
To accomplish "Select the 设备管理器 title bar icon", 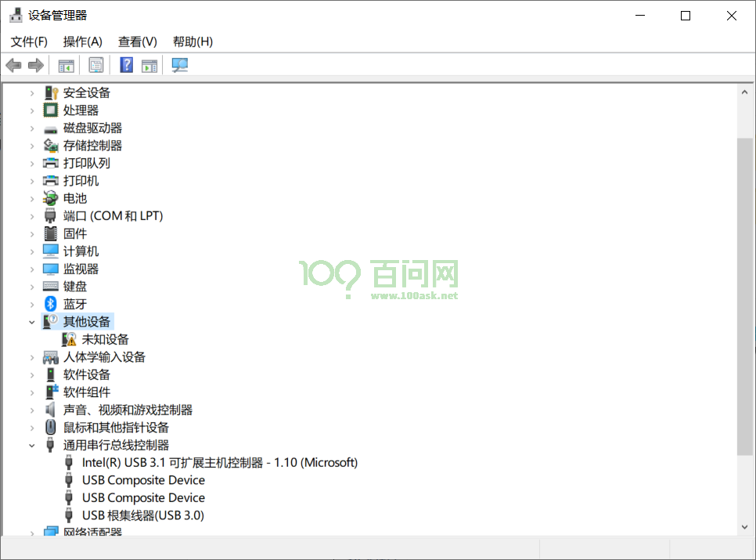I will (x=16, y=14).
